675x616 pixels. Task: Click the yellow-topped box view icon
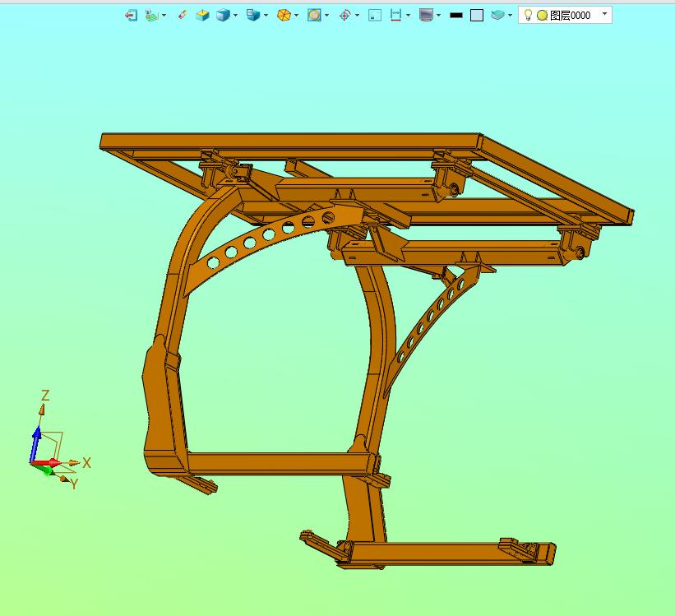[x=202, y=16]
